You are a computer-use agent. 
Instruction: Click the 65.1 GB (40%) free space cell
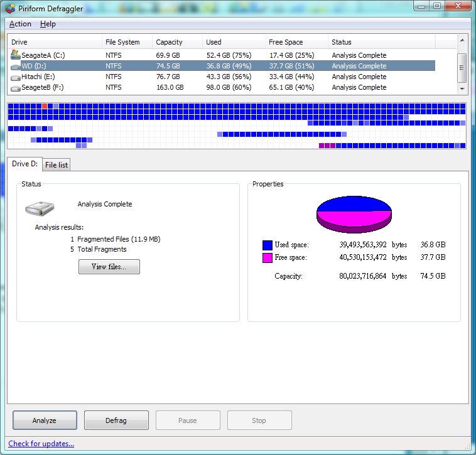point(291,87)
